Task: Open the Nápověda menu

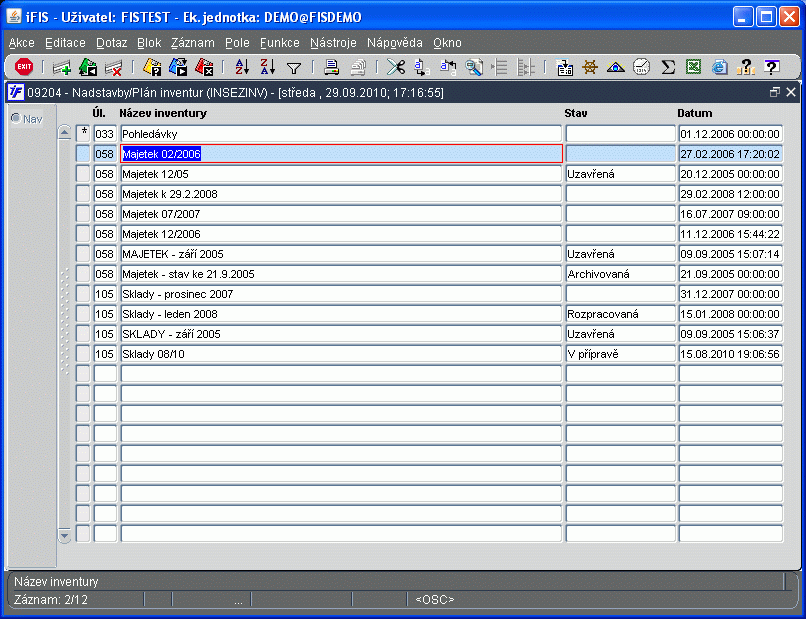Action: pos(395,43)
